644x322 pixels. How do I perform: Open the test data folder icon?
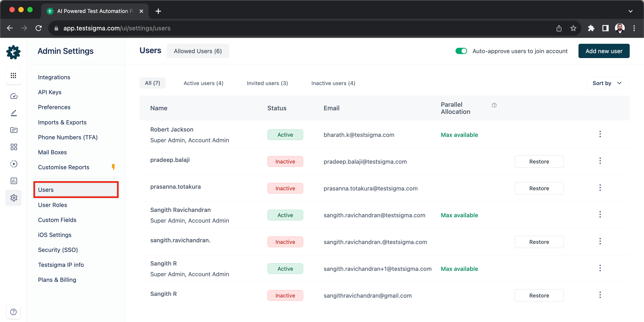tap(14, 130)
